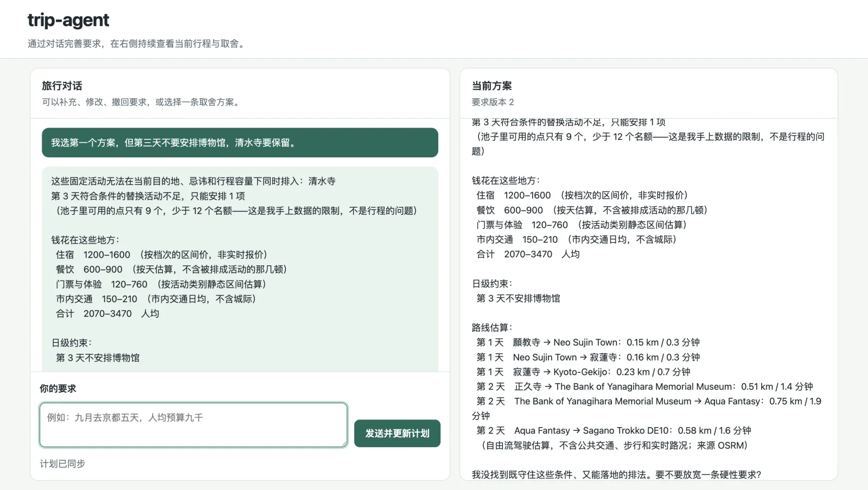Image resolution: width=868 pixels, height=490 pixels.
Task: Click 我没找到既守住这些条件 question line
Action: coord(616,474)
